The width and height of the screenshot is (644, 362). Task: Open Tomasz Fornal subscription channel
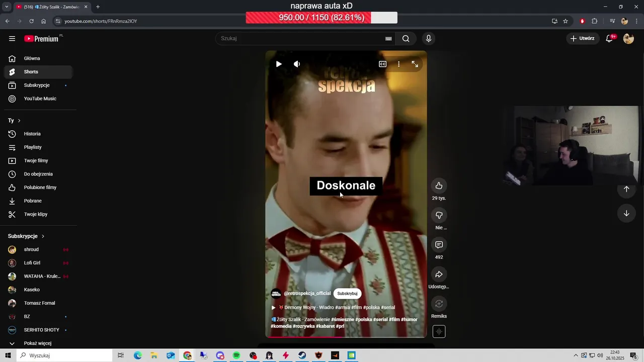(x=38, y=303)
